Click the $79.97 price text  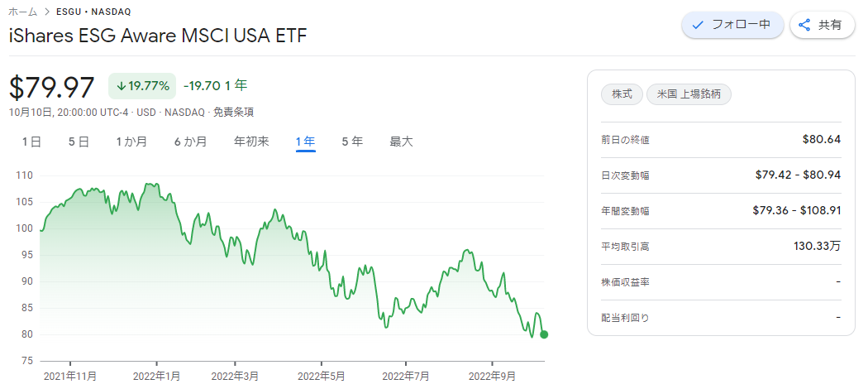52,87
